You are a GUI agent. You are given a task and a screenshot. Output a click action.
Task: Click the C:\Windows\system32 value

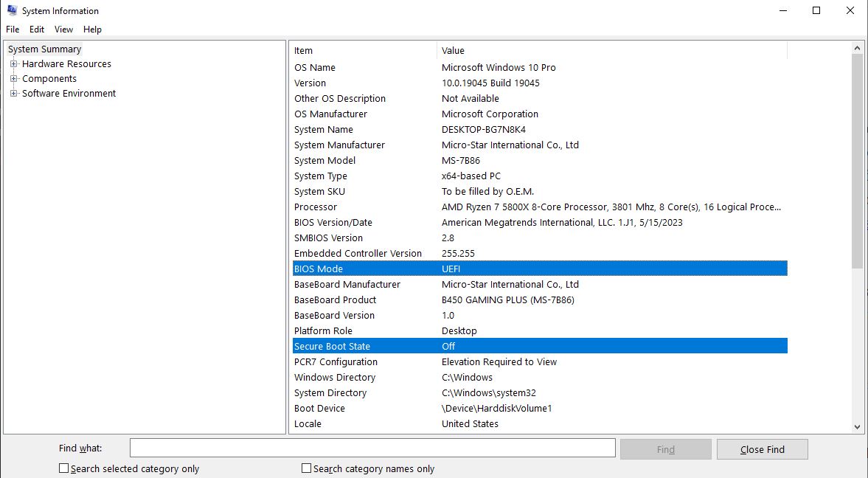489,393
